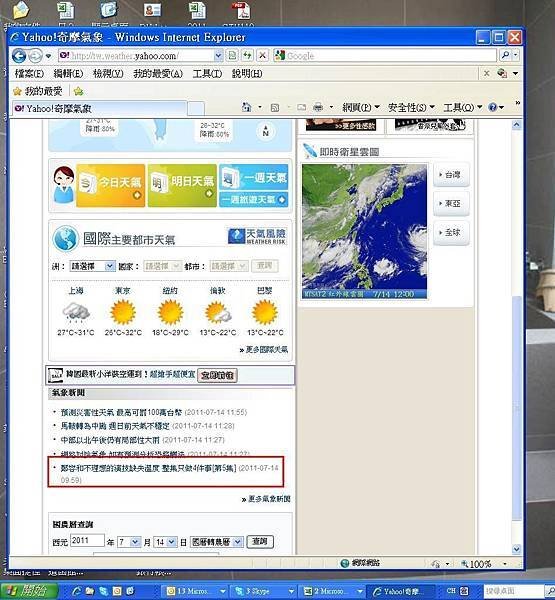Click the 今日天氣 button
The image size is (555, 600).
pos(111,186)
